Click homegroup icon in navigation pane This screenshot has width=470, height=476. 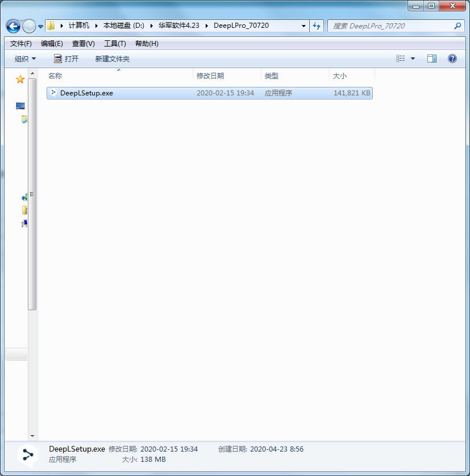pos(24,197)
